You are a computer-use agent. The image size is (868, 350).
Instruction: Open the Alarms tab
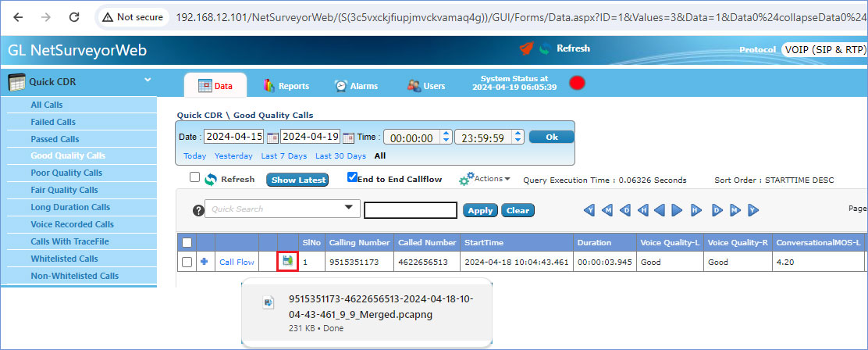[x=356, y=86]
